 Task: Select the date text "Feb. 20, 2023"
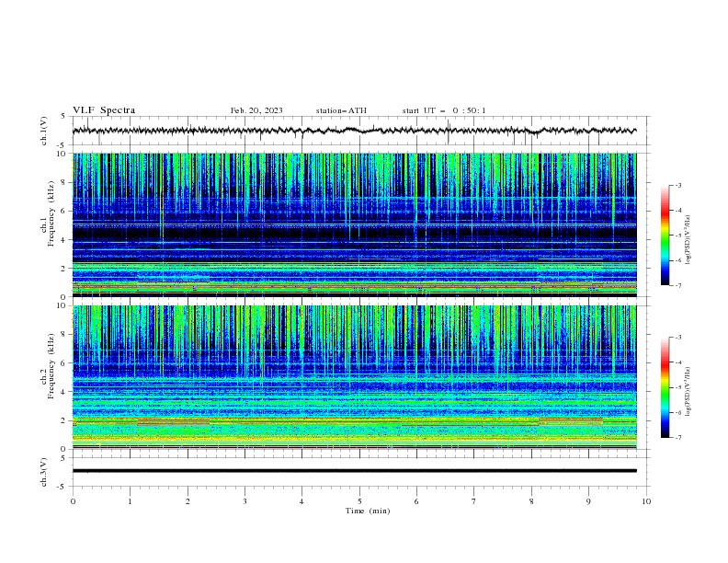coord(256,110)
